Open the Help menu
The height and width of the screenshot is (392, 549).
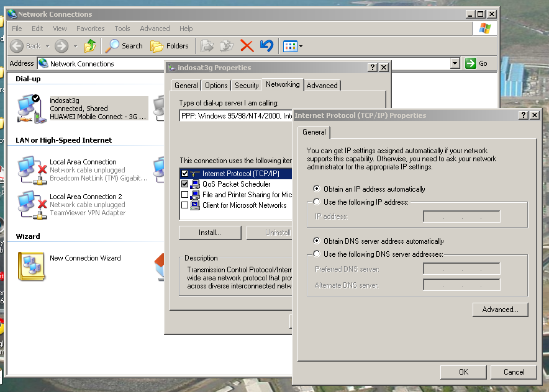tap(186, 29)
